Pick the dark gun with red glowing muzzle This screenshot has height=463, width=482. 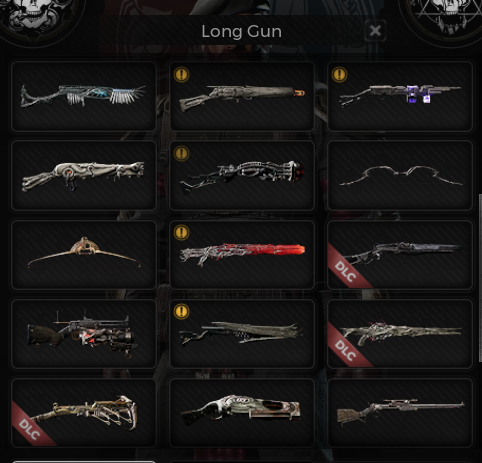pyautogui.click(x=242, y=175)
